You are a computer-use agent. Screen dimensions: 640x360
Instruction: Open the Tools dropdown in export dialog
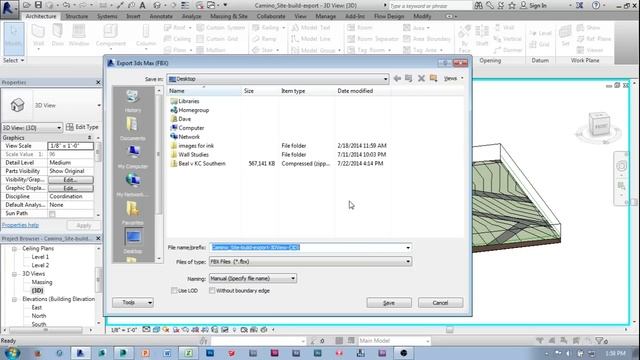click(133, 302)
